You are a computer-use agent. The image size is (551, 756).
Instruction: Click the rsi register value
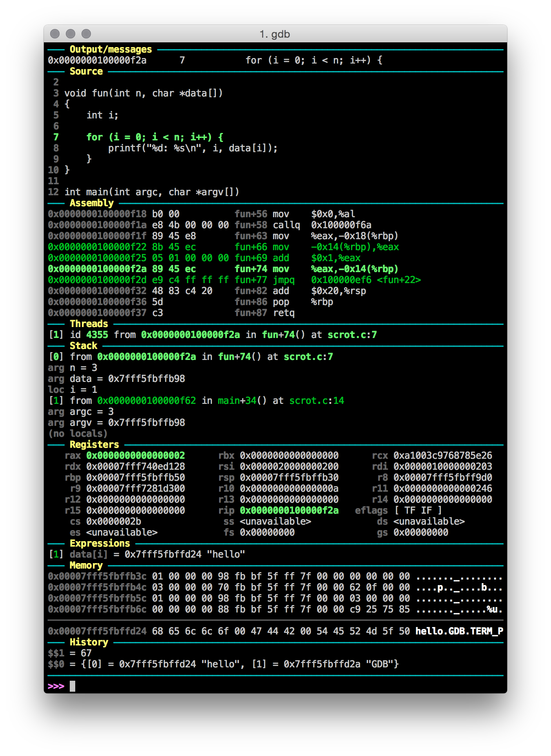[289, 467]
